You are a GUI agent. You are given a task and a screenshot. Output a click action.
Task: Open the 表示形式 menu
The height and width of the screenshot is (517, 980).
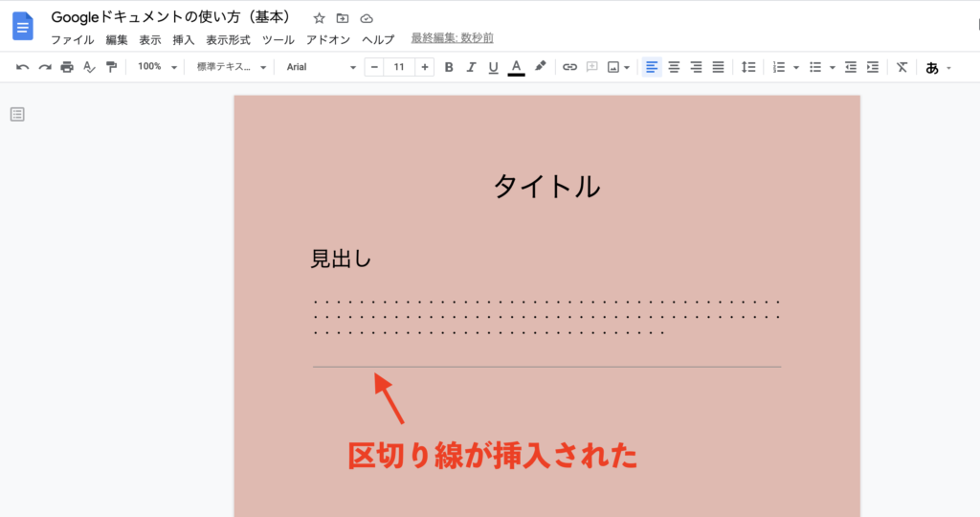click(x=228, y=40)
